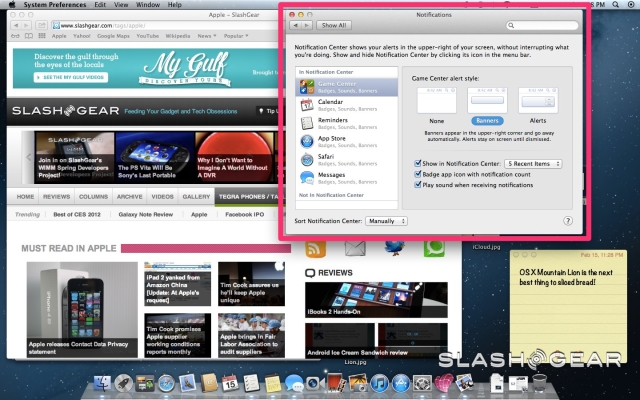
Task: Click the orange RSS feed icon
Action: [316, 249]
